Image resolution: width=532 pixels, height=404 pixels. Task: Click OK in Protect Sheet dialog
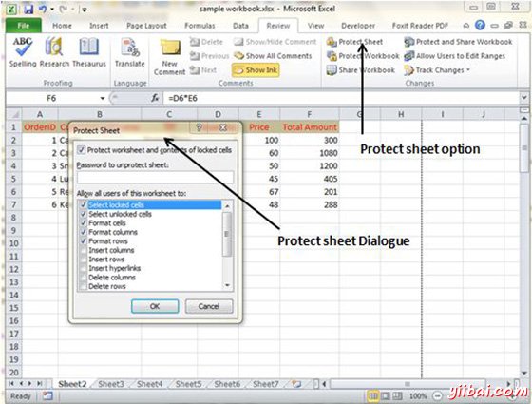tap(155, 306)
